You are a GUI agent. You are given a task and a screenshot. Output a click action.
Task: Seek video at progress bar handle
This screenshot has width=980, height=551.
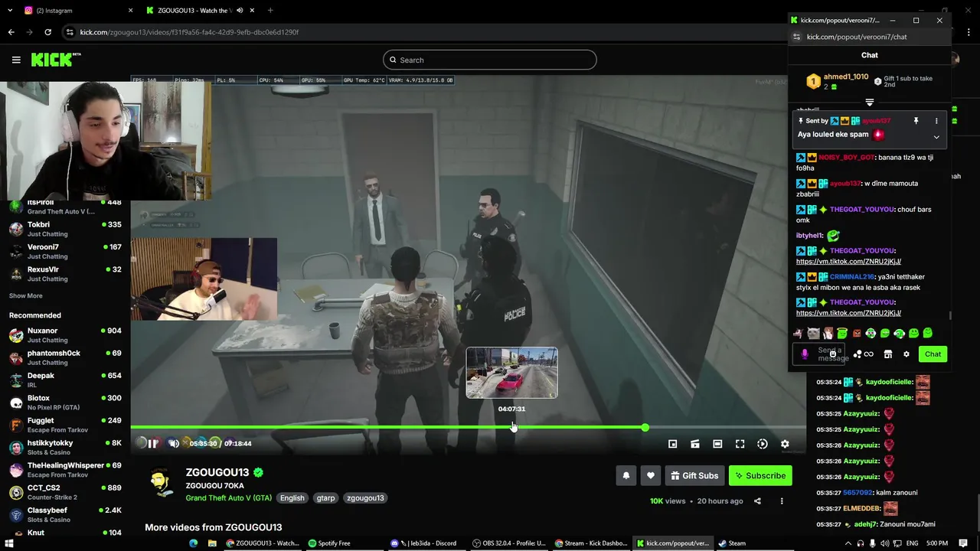coord(645,427)
